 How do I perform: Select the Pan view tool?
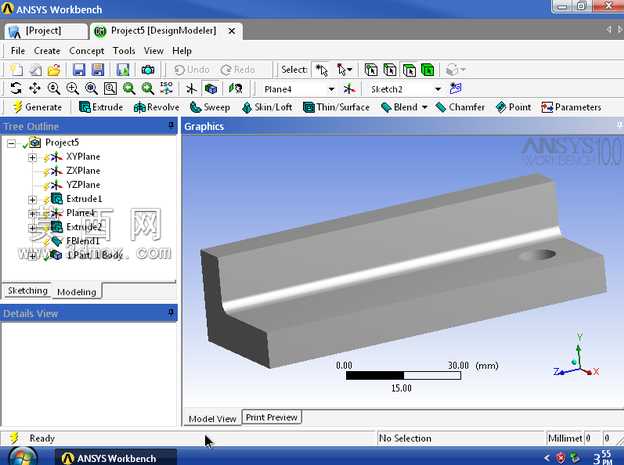pyautogui.click(x=35, y=88)
